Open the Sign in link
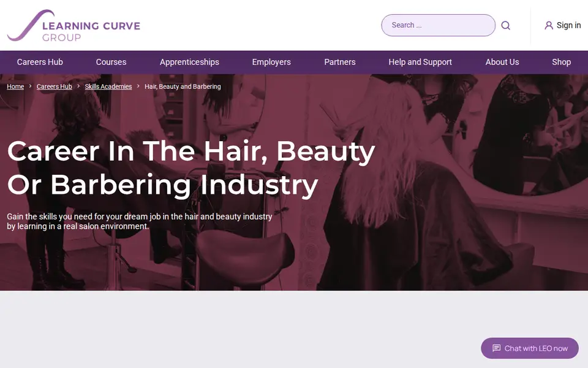This screenshot has width=588, height=368. coord(562,25)
